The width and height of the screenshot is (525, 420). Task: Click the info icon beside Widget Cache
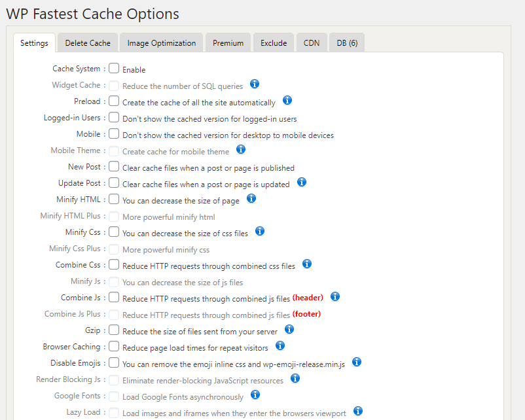click(255, 84)
